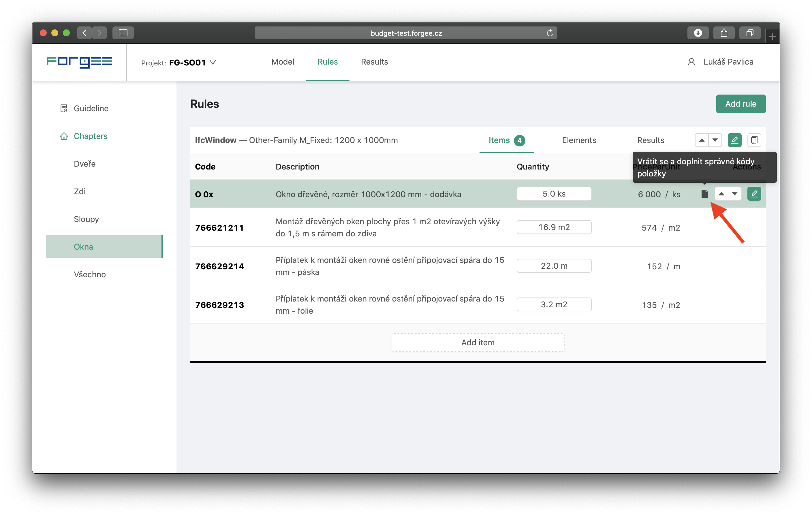Select the row with code 766621211
The width and height of the screenshot is (812, 516).
(478, 227)
